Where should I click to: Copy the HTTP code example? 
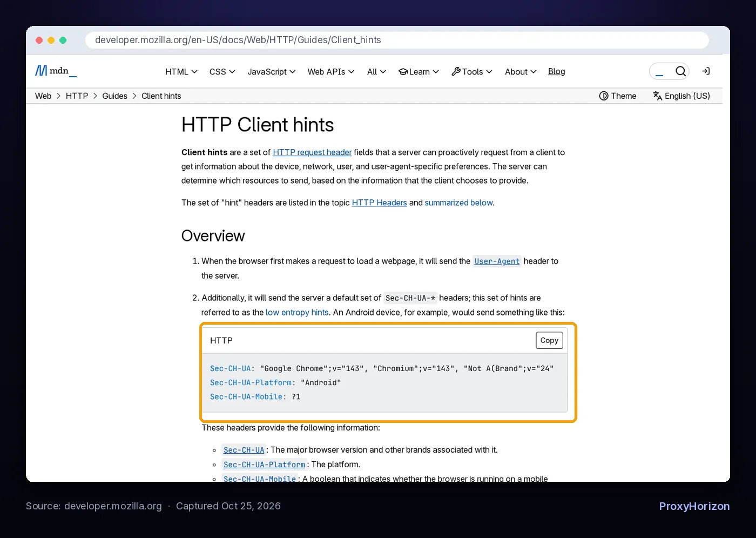(x=549, y=340)
